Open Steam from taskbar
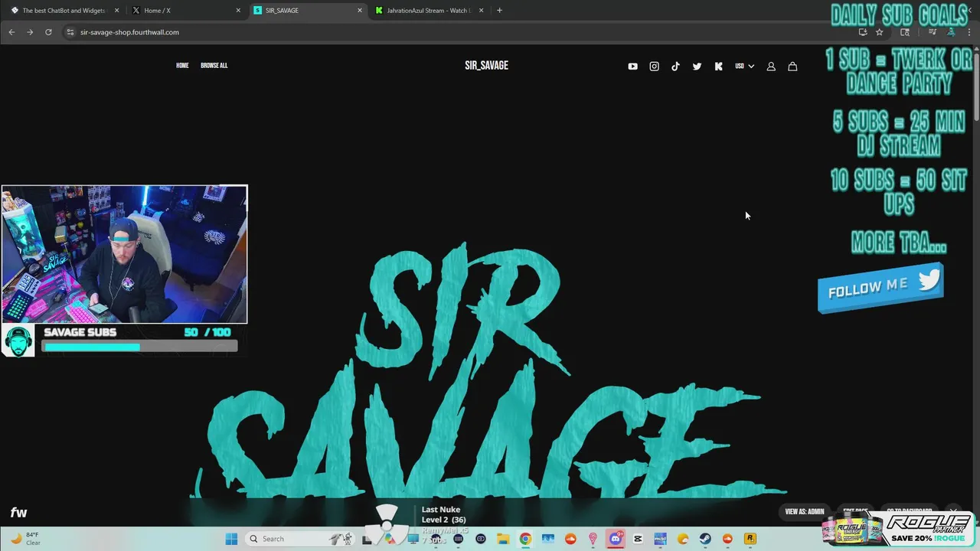Viewport: 980px width, 551px height. click(705, 539)
